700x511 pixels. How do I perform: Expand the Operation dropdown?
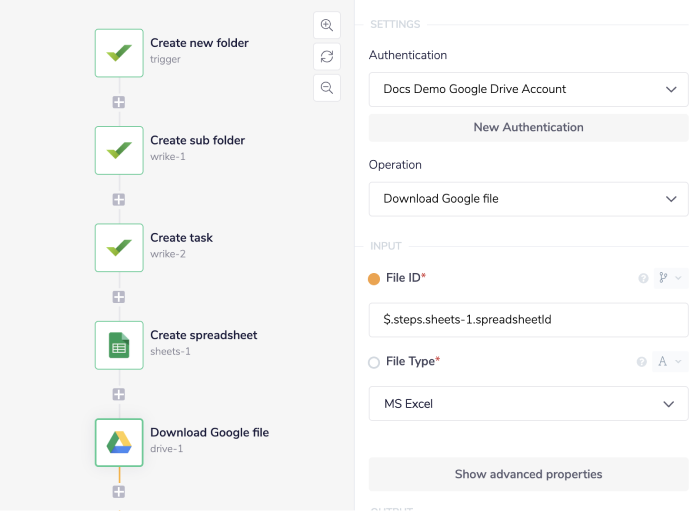(528, 199)
